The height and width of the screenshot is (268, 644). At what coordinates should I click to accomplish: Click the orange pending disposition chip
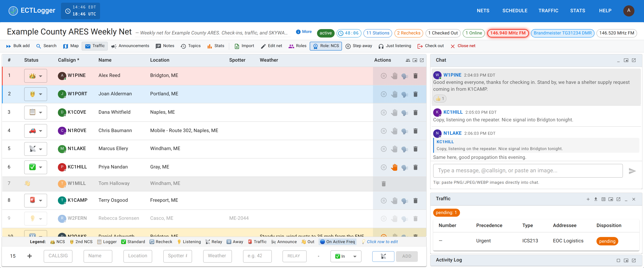[x=607, y=241]
